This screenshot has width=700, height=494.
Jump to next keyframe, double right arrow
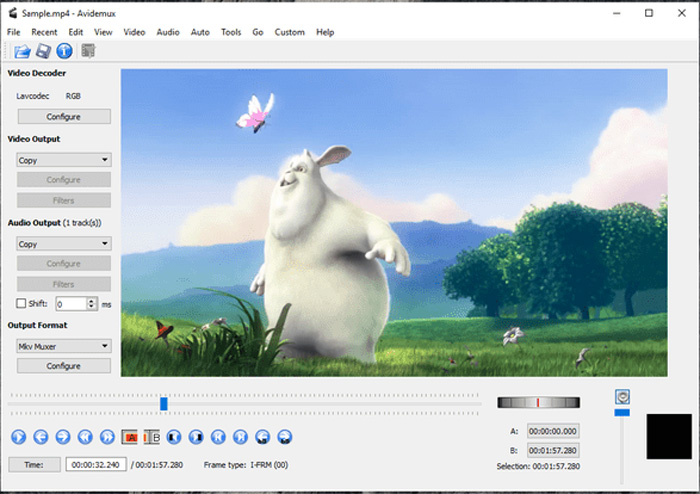(x=107, y=436)
